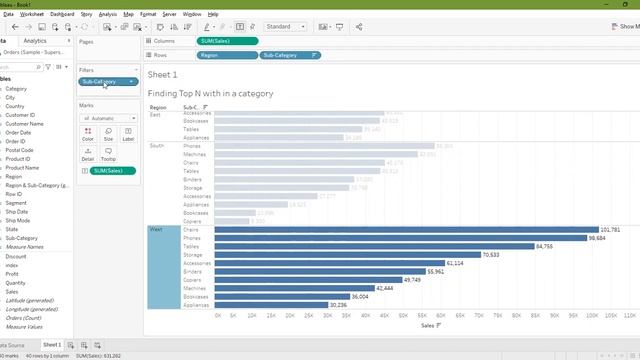Select the Measure Values field

coord(24,327)
